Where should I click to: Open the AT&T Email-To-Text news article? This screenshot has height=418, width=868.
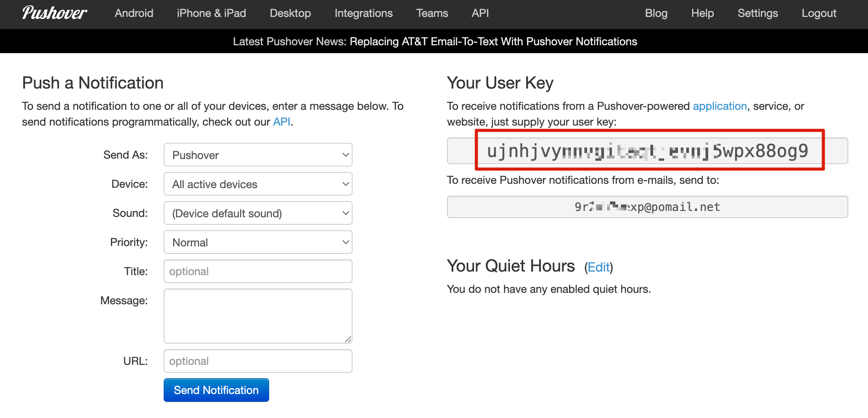[x=493, y=42]
